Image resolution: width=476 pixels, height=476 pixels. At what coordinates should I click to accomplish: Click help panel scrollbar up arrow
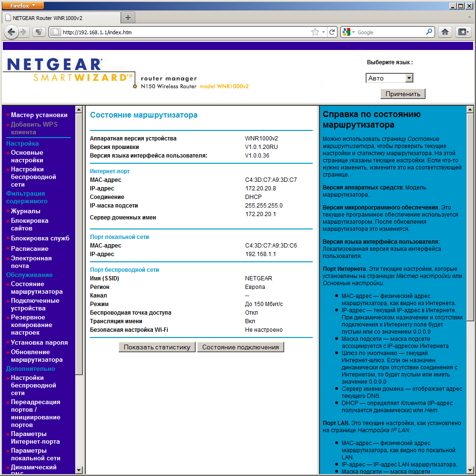click(470, 109)
